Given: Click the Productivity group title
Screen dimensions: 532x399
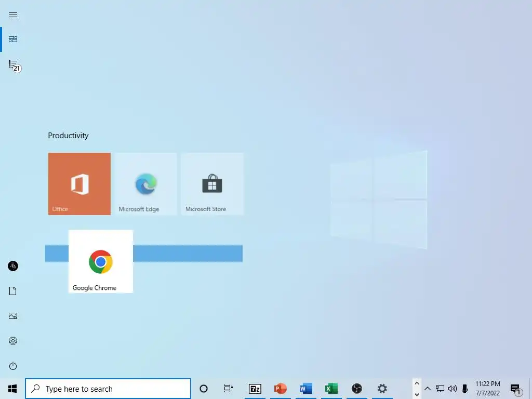Looking at the screenshot, I should pyautogui.click(x=68, y=136).
